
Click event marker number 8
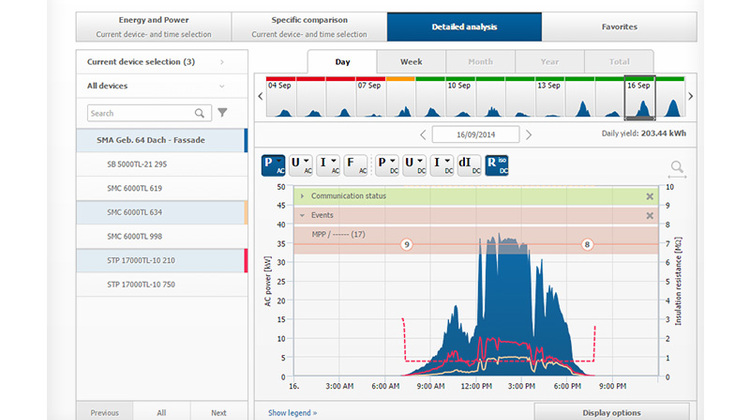tap(587, 244)
